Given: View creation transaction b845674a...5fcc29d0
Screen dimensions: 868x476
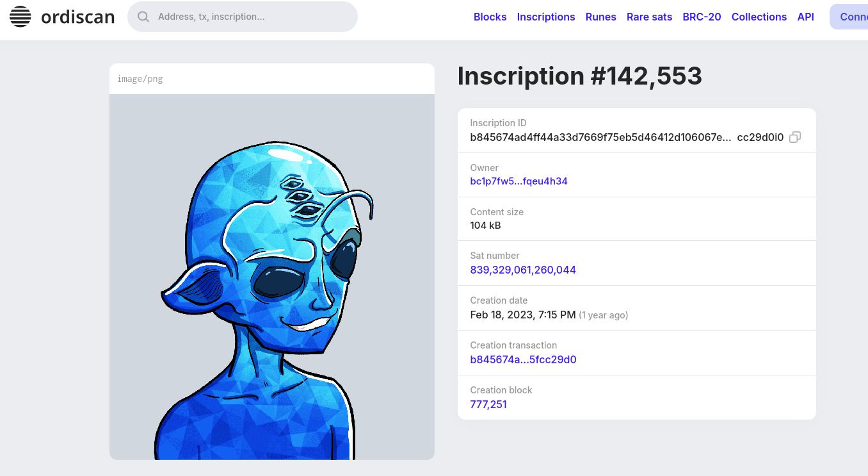Looking at the screenshot, I should click(523, 359).
